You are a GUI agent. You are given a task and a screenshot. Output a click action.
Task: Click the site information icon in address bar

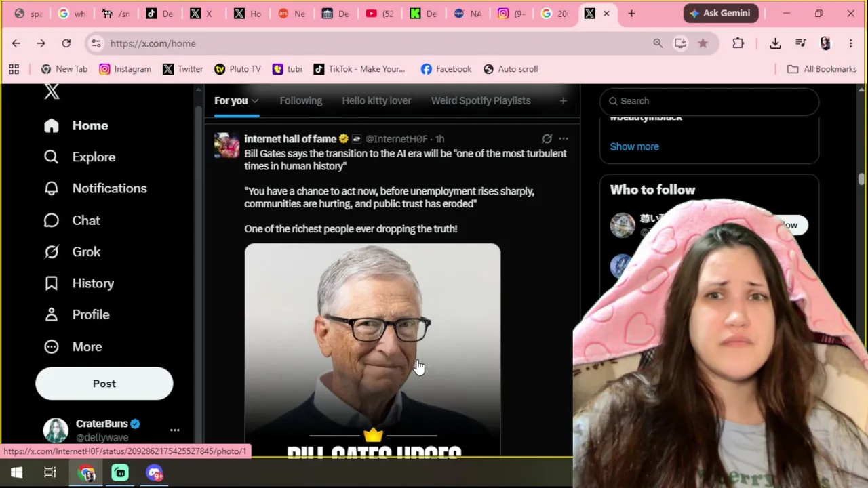pos(96,43)
